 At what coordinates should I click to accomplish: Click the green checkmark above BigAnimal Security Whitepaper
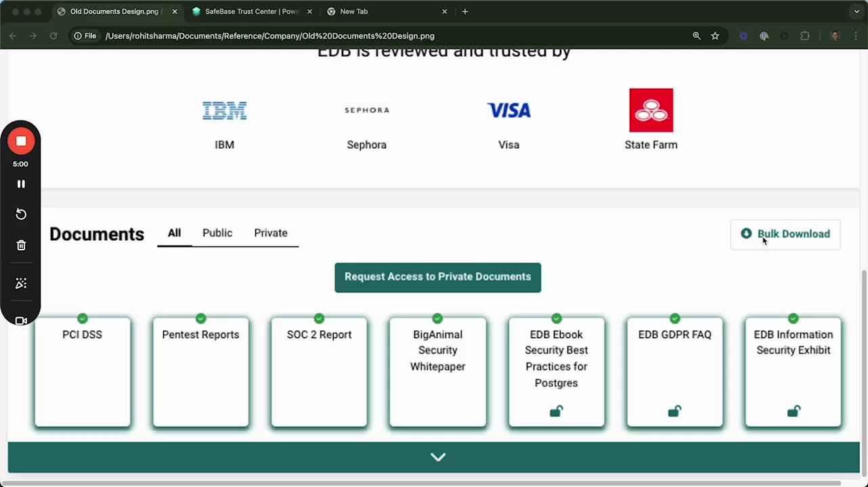[437, 318]
